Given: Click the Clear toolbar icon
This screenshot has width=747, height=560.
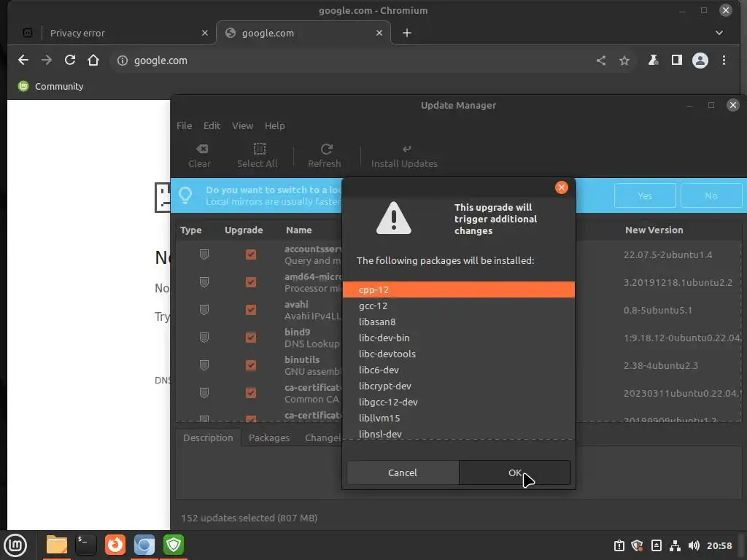Looking at the screenshot, I should 200,156.
